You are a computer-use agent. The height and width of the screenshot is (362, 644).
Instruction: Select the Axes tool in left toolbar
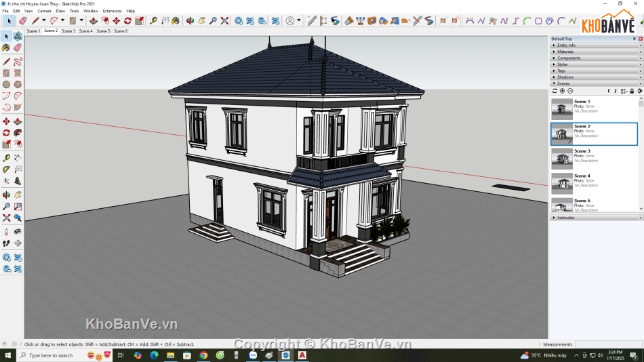point(6,181)
